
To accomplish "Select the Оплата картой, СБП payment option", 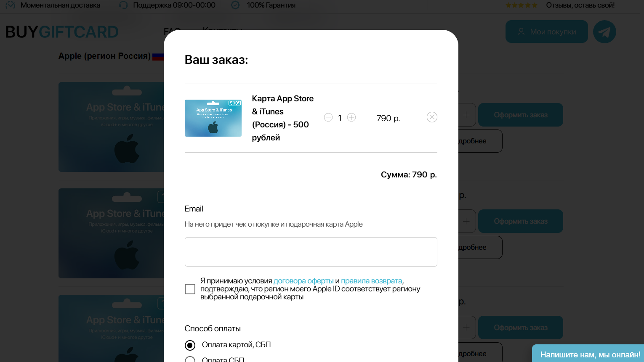I will pos(190,345).
